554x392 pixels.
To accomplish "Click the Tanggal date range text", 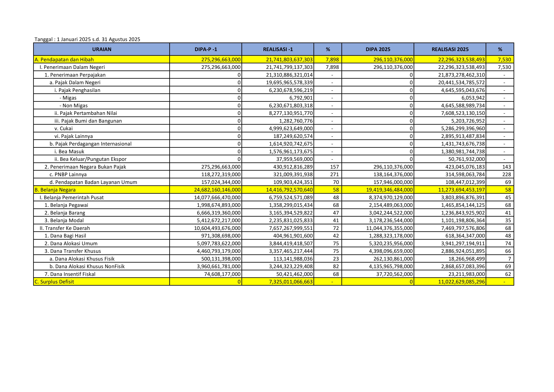I will (87, 39).
